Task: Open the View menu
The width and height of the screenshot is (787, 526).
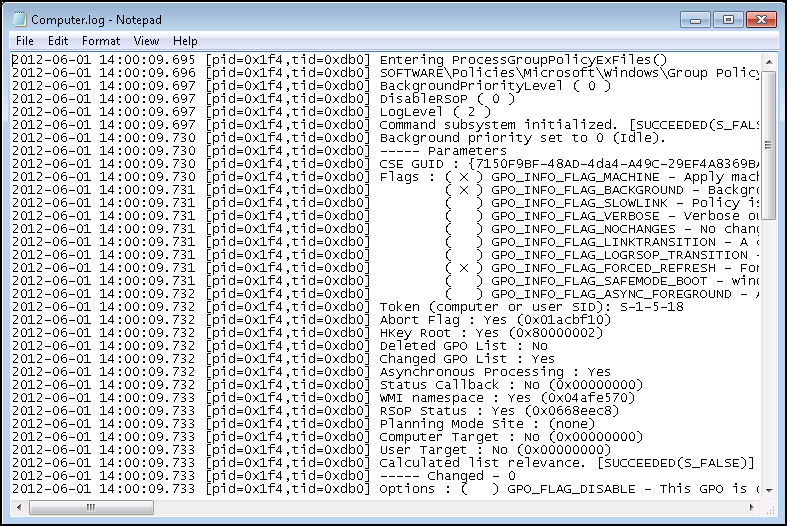Action: pyautogui.click(x=146, y=41)
